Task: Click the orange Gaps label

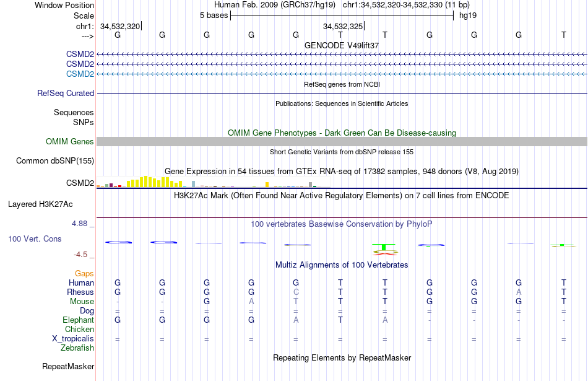Action: [x=84, y=274]
